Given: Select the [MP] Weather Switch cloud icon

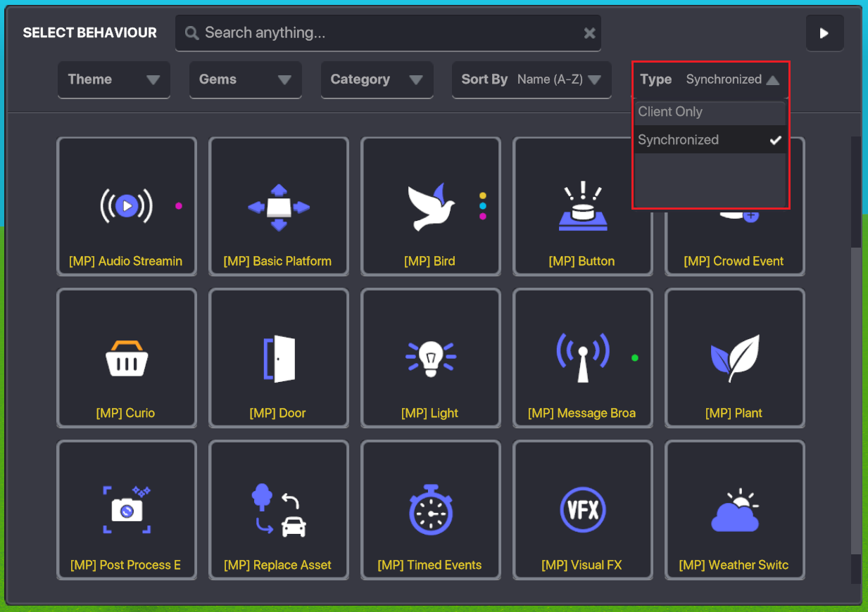Looking at the screenshot, I should [734, 510].
